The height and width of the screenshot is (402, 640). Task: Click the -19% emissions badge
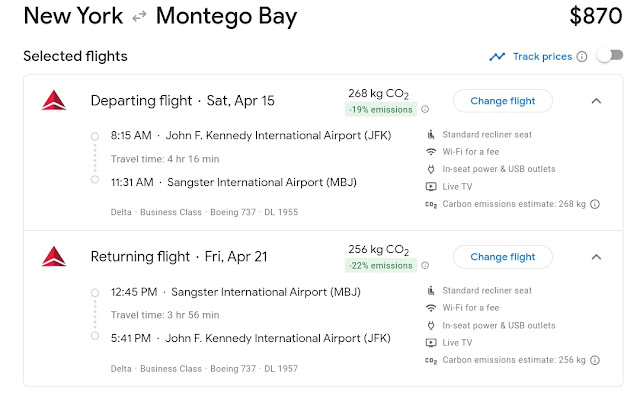pyautogui.click(x=381, y=110)
